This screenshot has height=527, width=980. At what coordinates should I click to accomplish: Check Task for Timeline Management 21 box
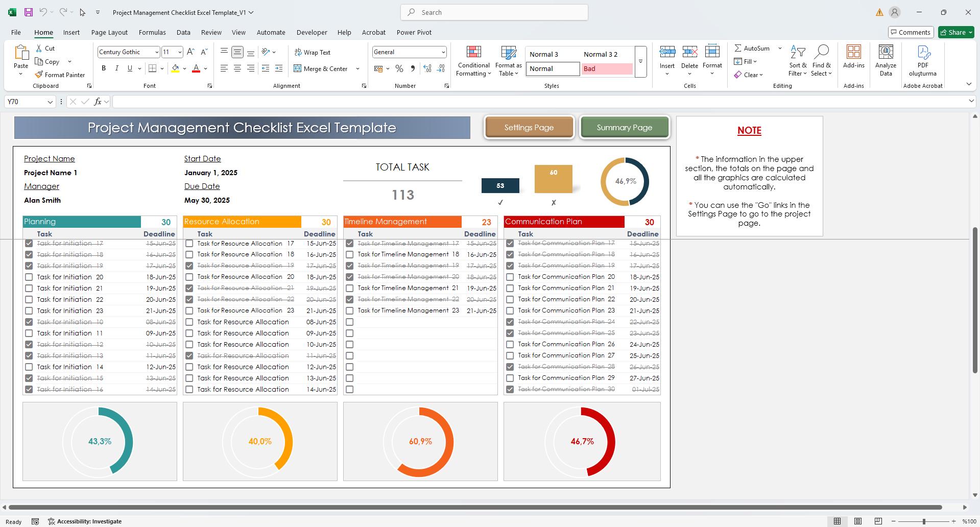coord(349,289)
